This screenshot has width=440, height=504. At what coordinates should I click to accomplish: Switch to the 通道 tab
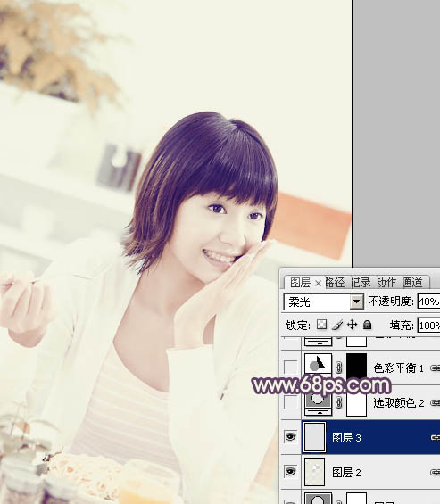tap(412, 283)
